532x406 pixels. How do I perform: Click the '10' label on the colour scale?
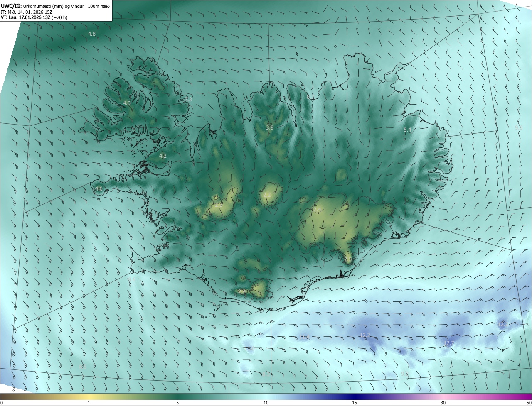point(266,403)
